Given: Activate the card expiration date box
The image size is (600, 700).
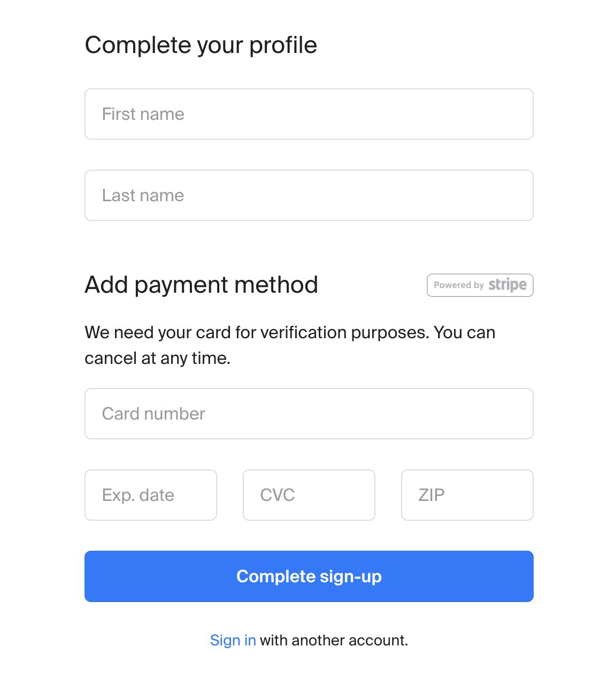Looking at the screenshot, I should (150, 495).
